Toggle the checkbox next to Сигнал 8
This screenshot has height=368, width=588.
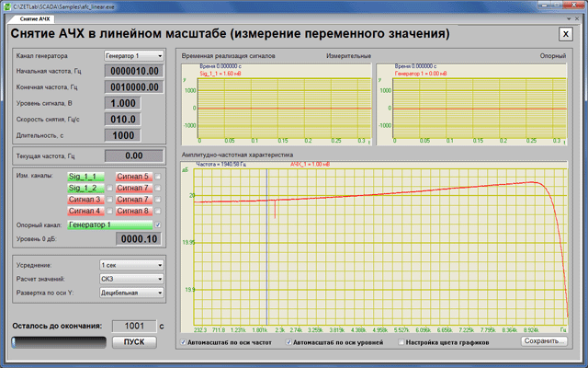tap(158, 211)
